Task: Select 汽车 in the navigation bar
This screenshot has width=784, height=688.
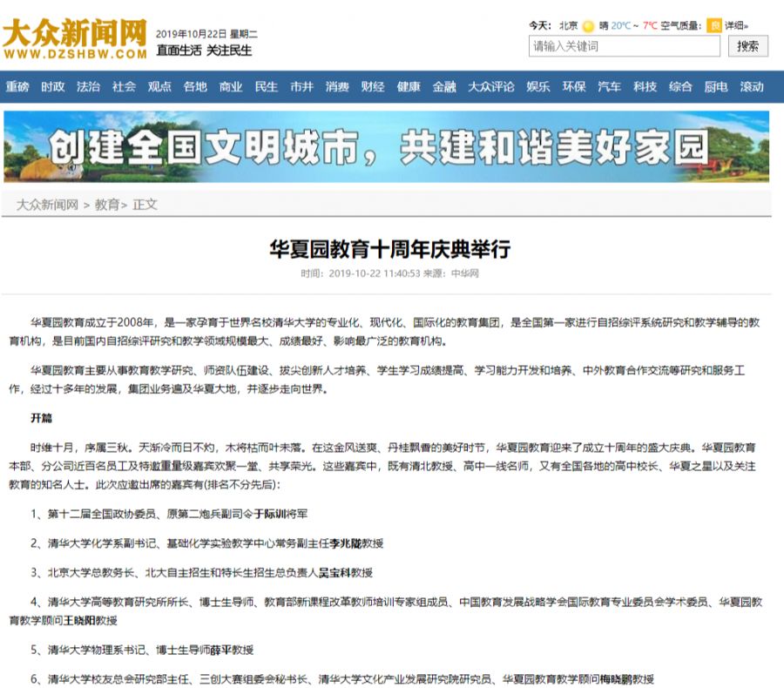Action: 610,87
